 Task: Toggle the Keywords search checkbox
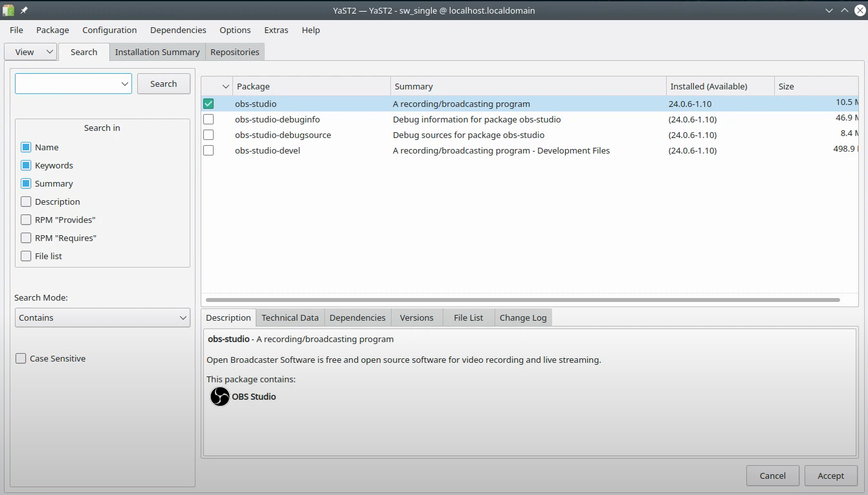click(26, 165)
